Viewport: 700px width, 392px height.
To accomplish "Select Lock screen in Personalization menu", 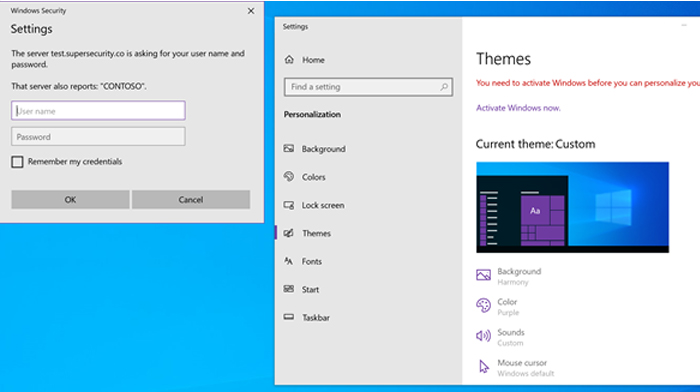I will [323, 205].
